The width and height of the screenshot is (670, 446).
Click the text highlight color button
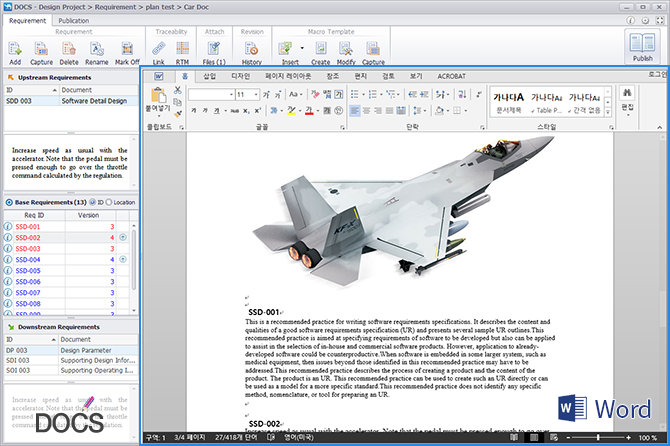(291, 111)
